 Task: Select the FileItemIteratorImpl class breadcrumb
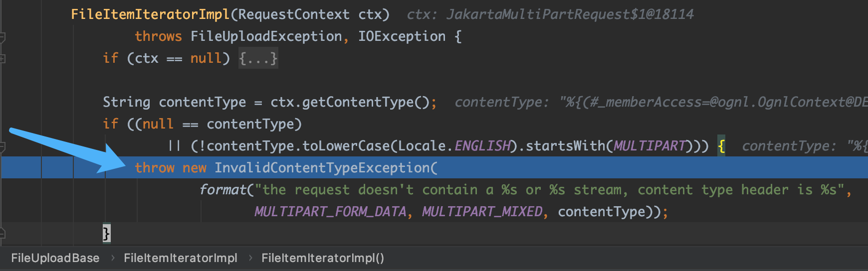(181, 258)
